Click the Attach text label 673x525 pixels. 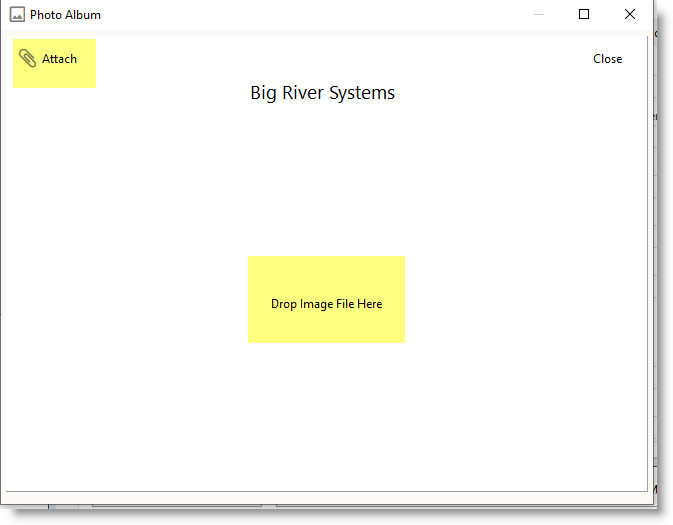pos(59,59)
